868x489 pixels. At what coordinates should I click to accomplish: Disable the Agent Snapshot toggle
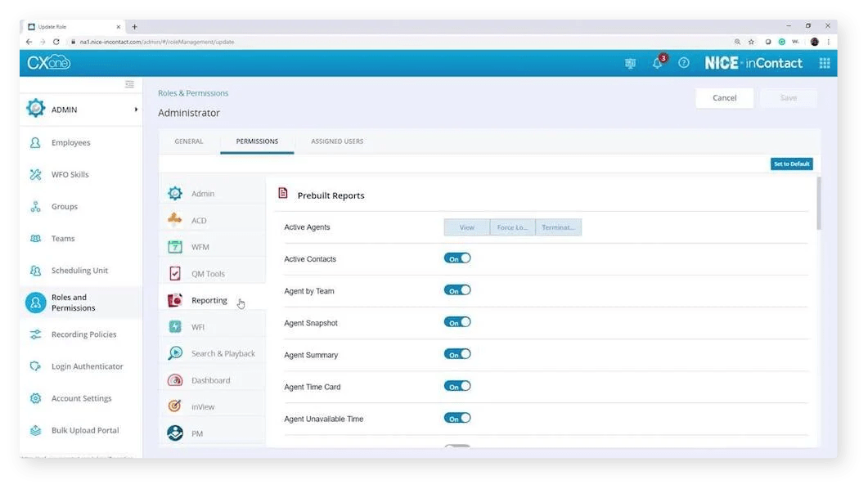click(x=457, y=322)
